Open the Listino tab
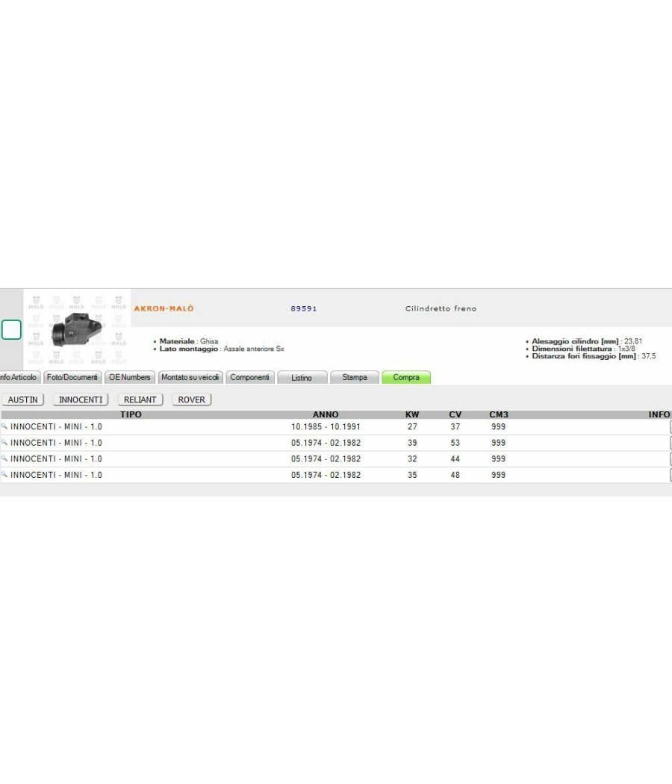 (302, 378)
